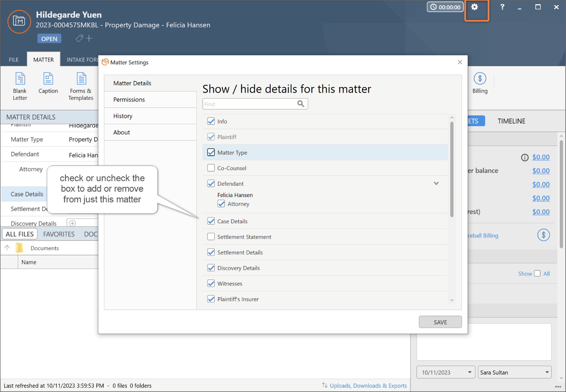566x392 pixels.
Task: Click the search magnifier in Find box
Action: pyautogui.click(x=301, y=104)
